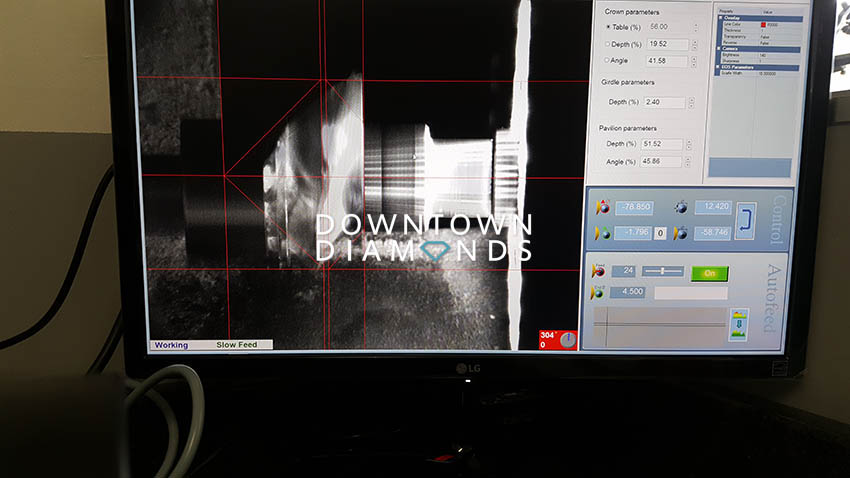The image size is (850, 478).
Task: Click the blue loop arrow Control button
Action: point(745,221)
